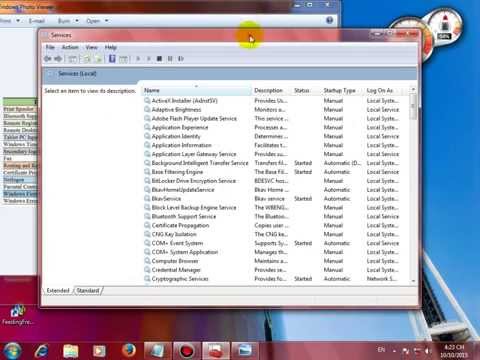Toggle the Show/Hide Action Pane toolbar icon
Viewport: 480px width, 360px height.
pyautogui.click(x=123, y=59)
